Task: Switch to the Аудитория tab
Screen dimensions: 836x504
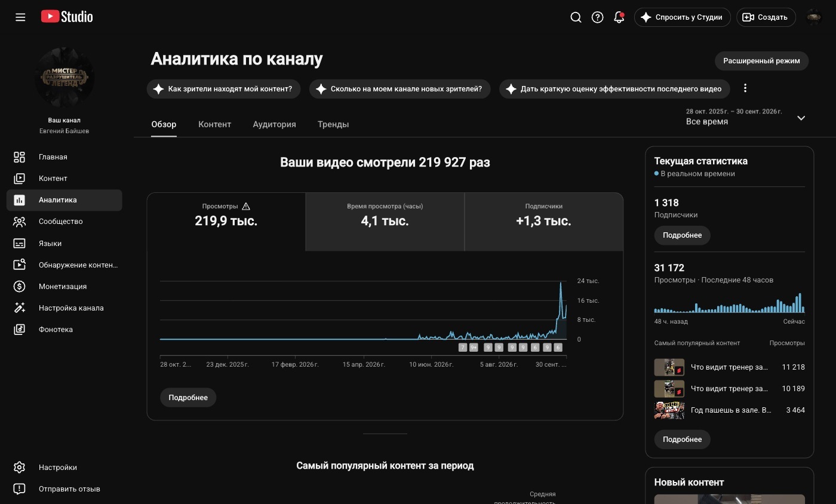Action: (x=274, y=124)
